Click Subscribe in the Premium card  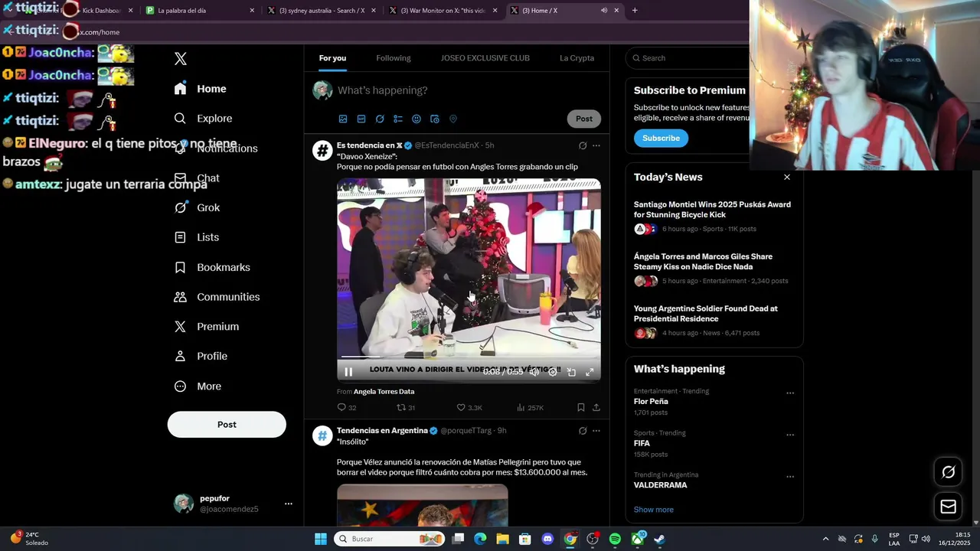[661, 139]
